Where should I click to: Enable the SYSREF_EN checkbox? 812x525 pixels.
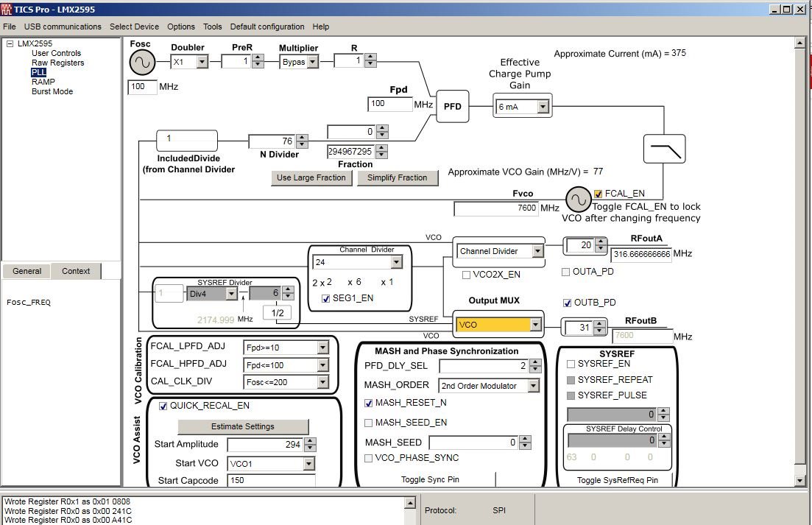click(x=571, y=364)
